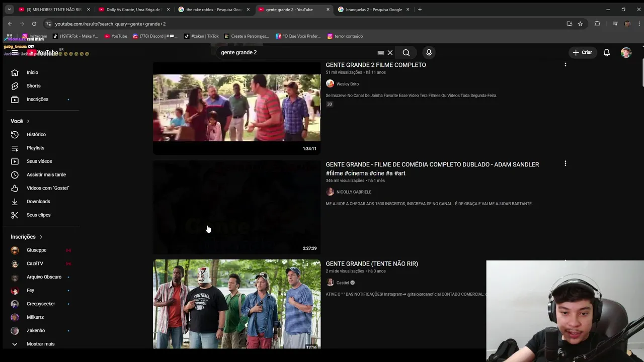Image resolution: width=644 pixels, height=362 pixels.
Task: Open O Que Você Prefer... bookmark
Action: pos(298,36)
